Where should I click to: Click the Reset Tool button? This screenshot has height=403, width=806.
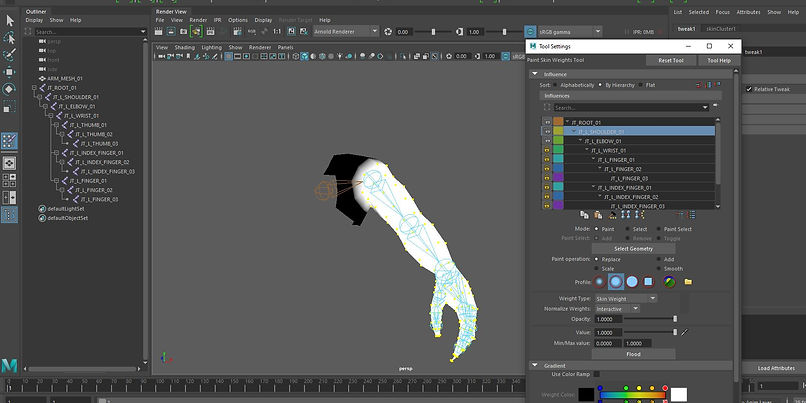tap(671, 61)
